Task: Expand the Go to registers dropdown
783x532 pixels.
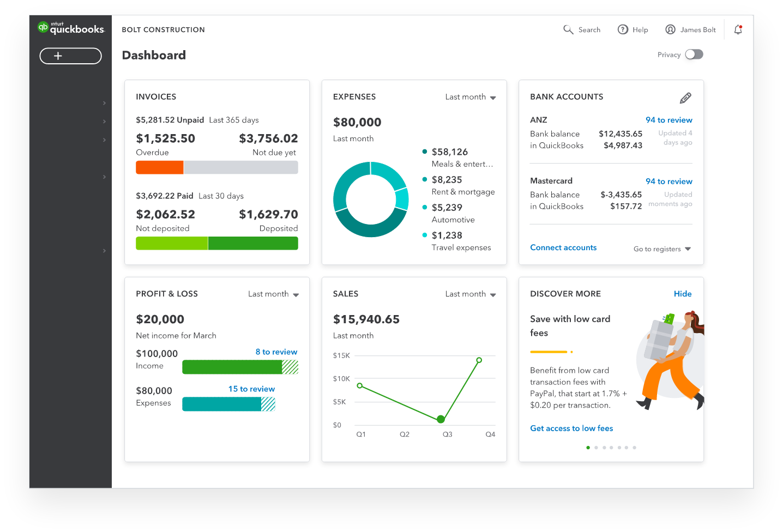Action: [662, 249]
